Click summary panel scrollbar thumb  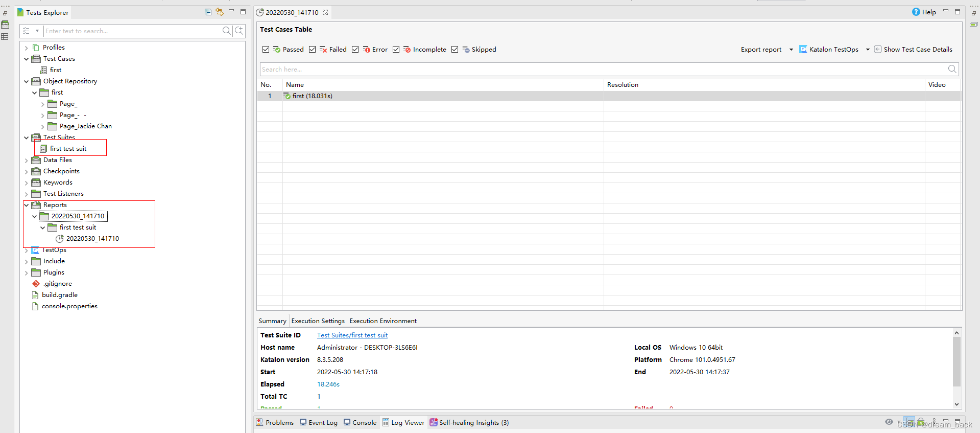tap(957, 361)
